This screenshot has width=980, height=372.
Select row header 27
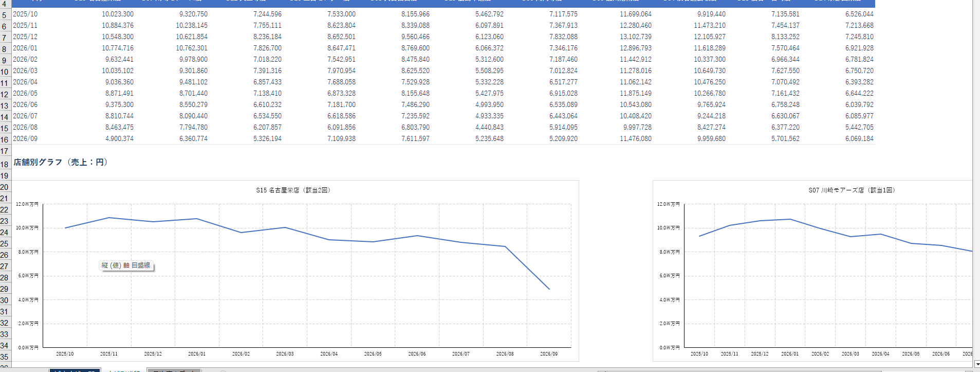pos(5,267)
